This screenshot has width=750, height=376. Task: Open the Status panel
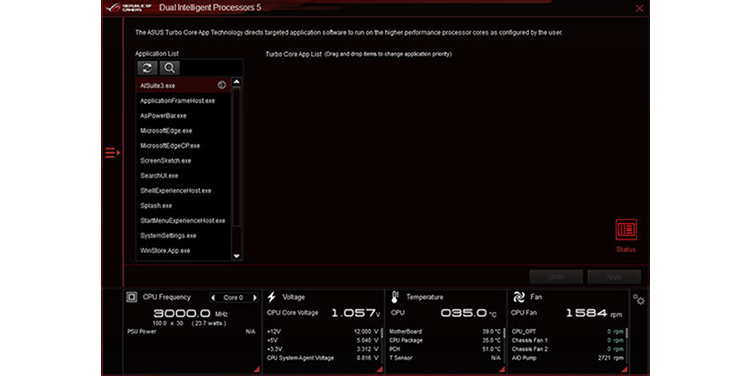coord(626,236)
